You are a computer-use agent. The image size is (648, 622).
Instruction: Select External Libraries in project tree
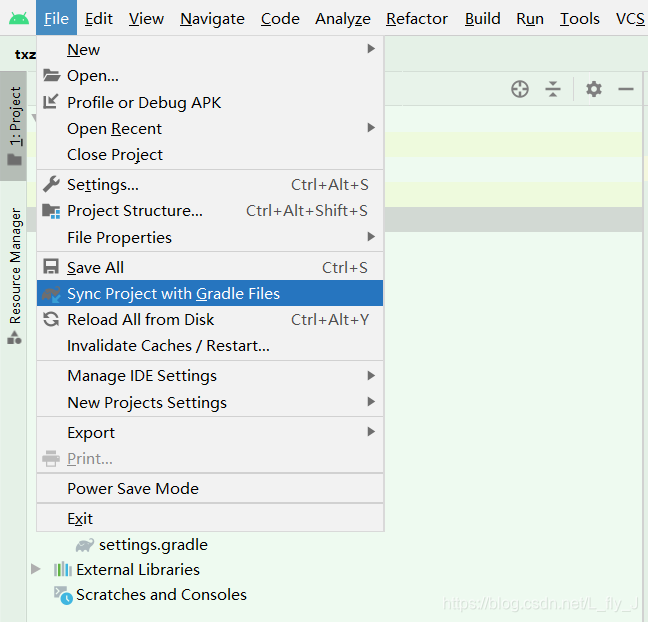click(x=138, y=570)
